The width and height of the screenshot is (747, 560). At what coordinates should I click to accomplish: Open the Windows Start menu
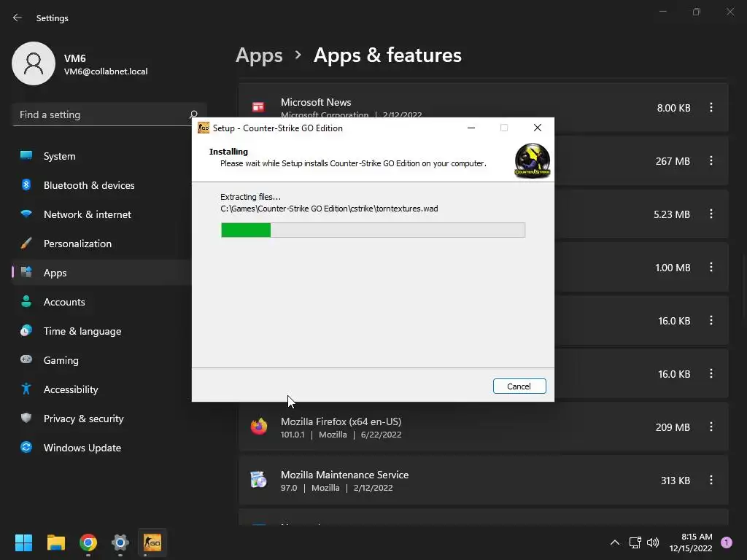tap(23, 542)
